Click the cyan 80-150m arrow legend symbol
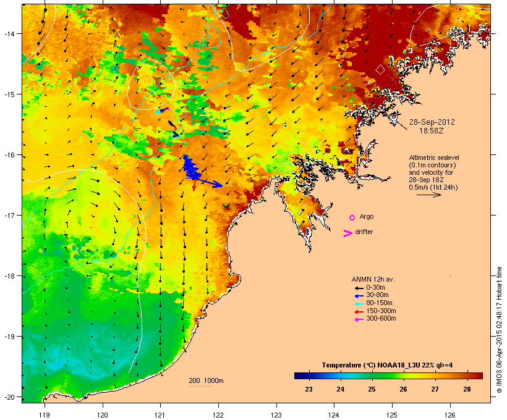 pos(359,304)
